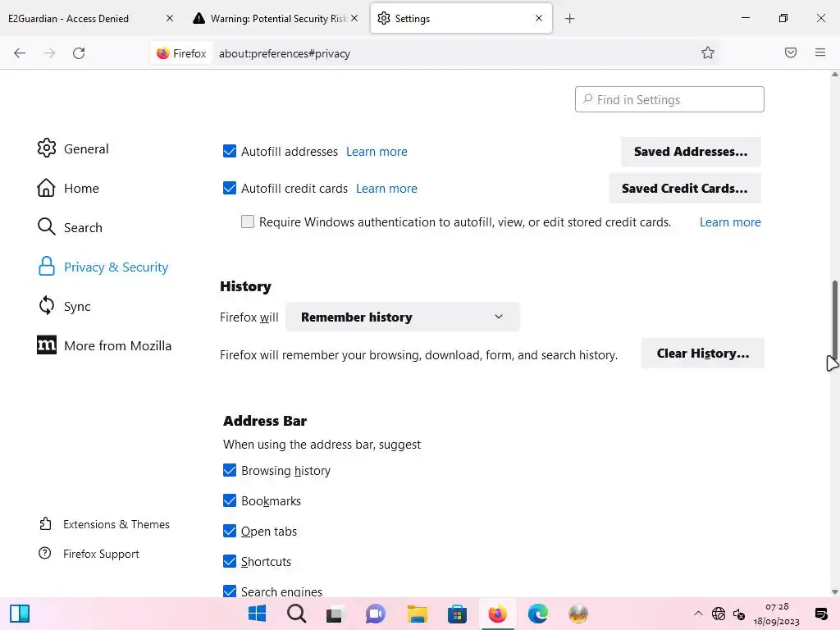Image resolution: width=840 pixels, height=630 pixels.
Task: Uncheck Browsing history suggestion
Action: (x=230, y=470)
